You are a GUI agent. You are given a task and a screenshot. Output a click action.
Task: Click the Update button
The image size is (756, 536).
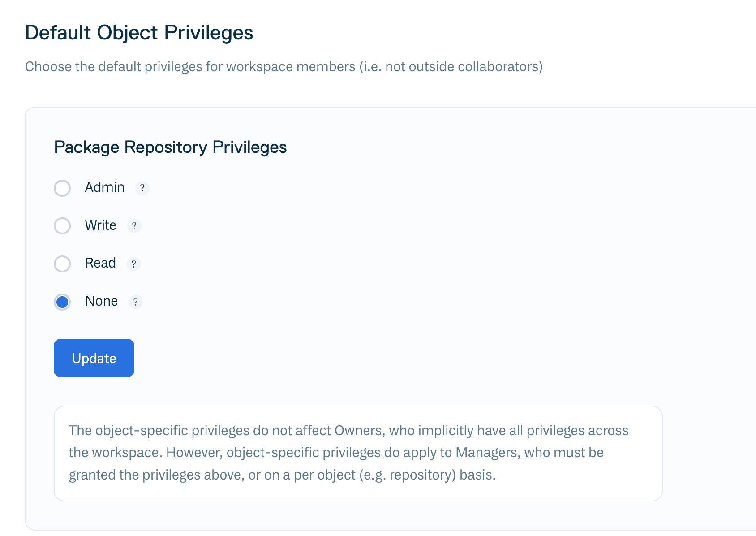[x=94, y=358]
